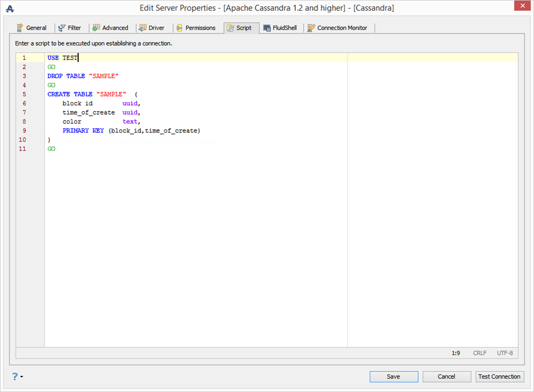Screen dimensions: 534x392
Task: Click the FluidShell tab icon
Action: (x=267, y=28)
